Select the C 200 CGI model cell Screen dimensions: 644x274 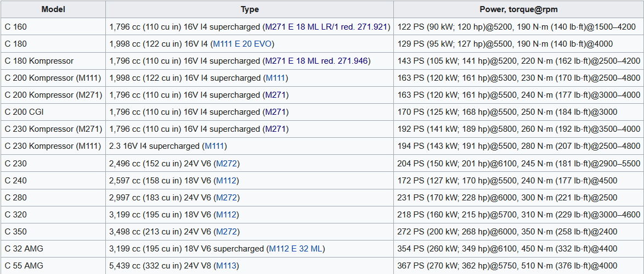tap(53, 113)
